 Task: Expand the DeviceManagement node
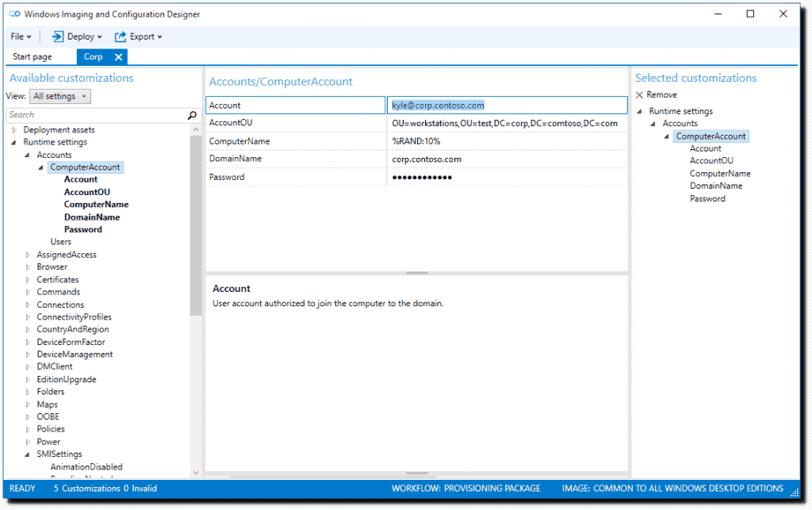pyautogui.click(x=28, y=355)
